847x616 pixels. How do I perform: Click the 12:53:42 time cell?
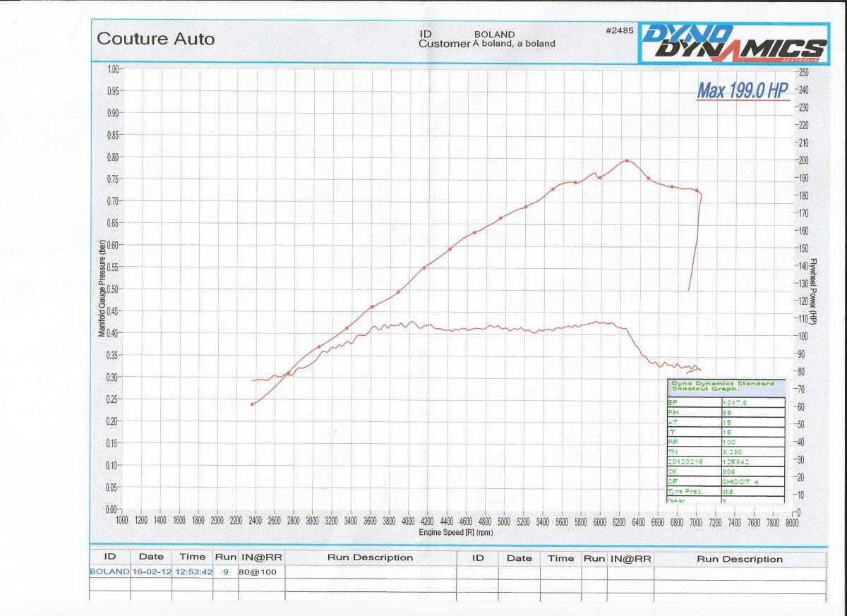(x=192, y=572)
